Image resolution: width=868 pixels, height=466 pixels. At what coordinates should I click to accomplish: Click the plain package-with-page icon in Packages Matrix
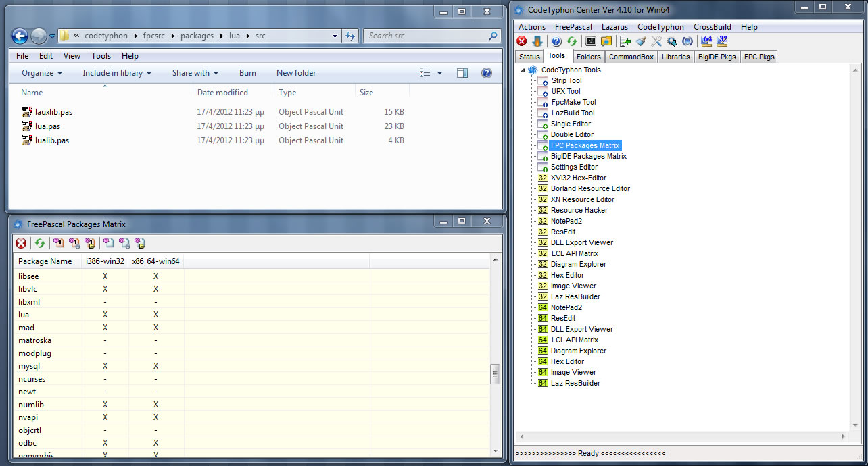(109, 243)
